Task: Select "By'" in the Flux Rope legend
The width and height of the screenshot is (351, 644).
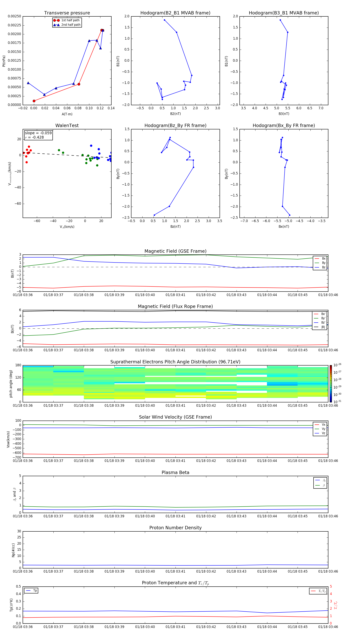Action: point(320,318)
